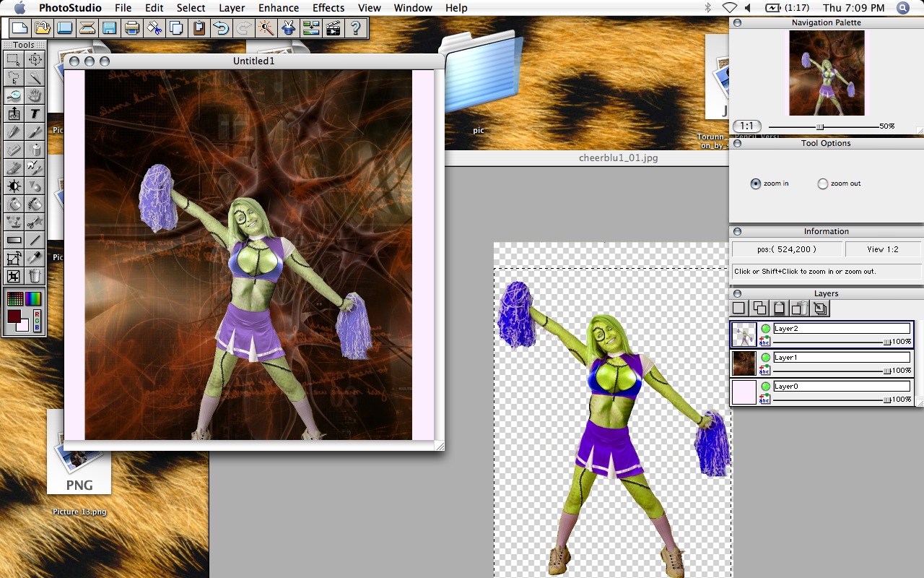This screenshot has width=924, height=578.
Task: Select the rectangular marquee select tool
Action: click(14, 59)
